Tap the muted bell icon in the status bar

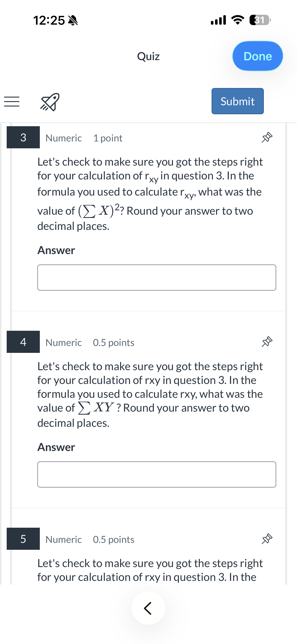(x=73, y=20)
